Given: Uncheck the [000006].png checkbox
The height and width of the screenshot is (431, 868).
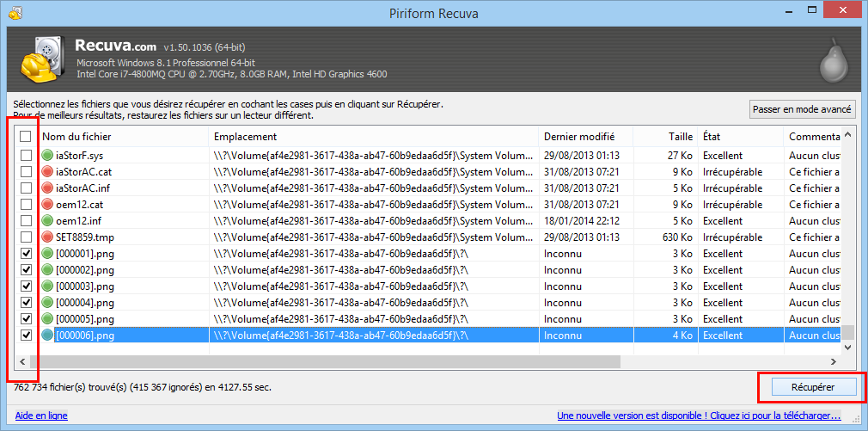Looking at the screenshot, I should click(x=26, y=336).
